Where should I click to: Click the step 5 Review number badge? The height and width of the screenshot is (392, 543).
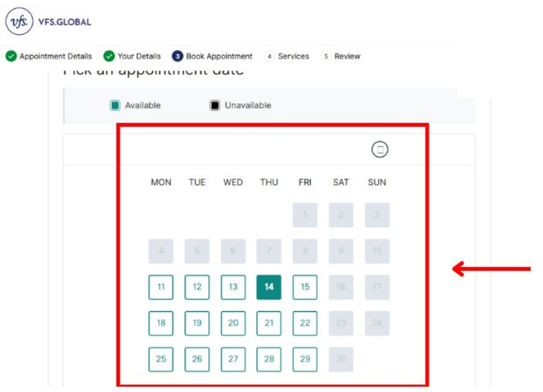tap(326, 56)
